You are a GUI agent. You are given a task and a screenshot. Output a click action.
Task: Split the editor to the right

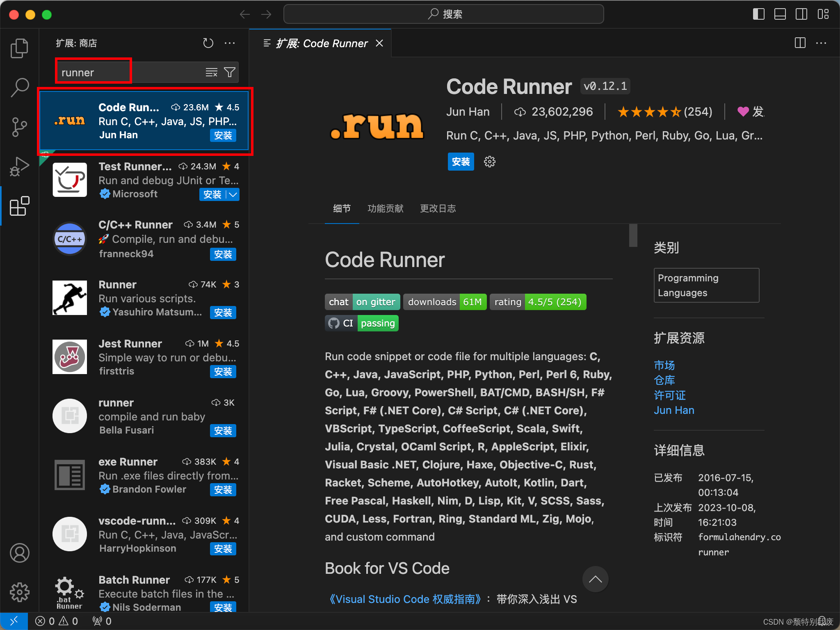pos(800,43)
